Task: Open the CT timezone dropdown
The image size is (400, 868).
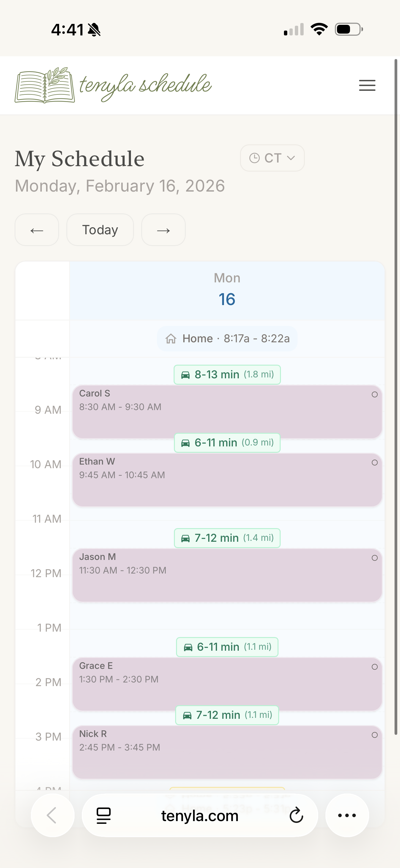Action: 272,157
